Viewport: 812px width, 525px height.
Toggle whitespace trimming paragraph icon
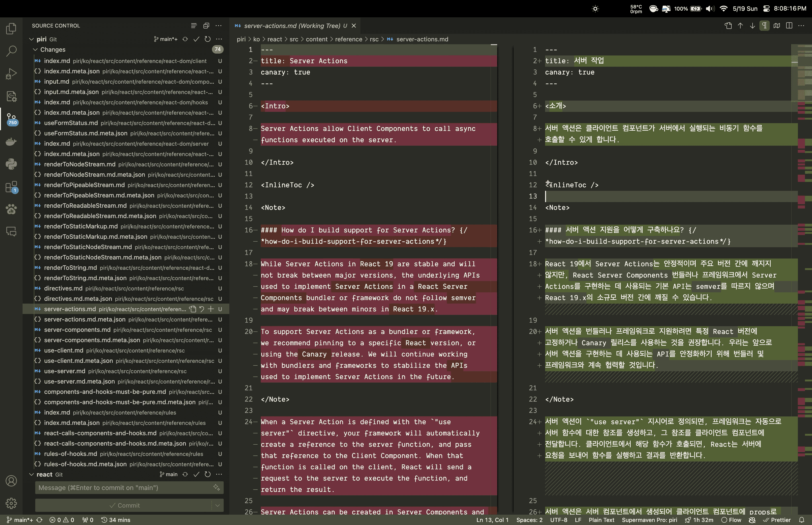pyautogui.click(x=764, y=26)
